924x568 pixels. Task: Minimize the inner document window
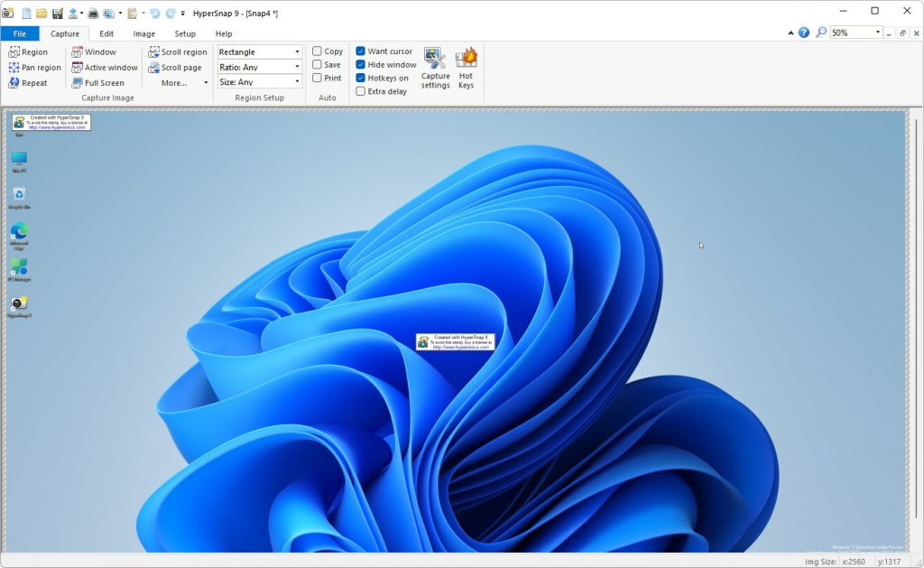[889, 33]
